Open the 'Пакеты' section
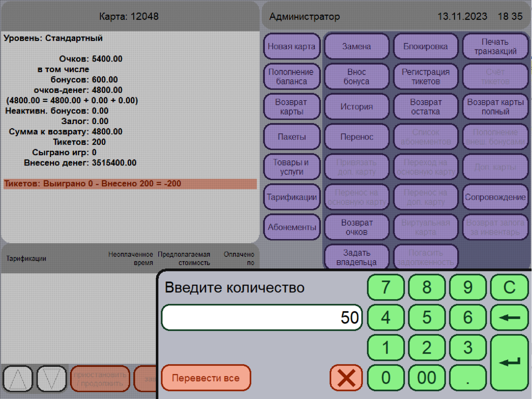The image size is (532, 399). tap(292, 137)
